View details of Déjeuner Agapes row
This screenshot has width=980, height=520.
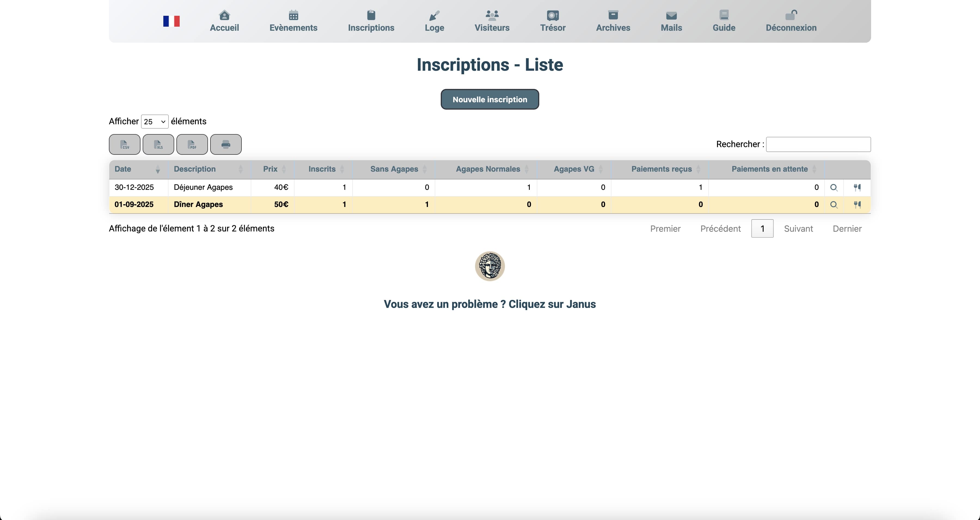(834, 187)
